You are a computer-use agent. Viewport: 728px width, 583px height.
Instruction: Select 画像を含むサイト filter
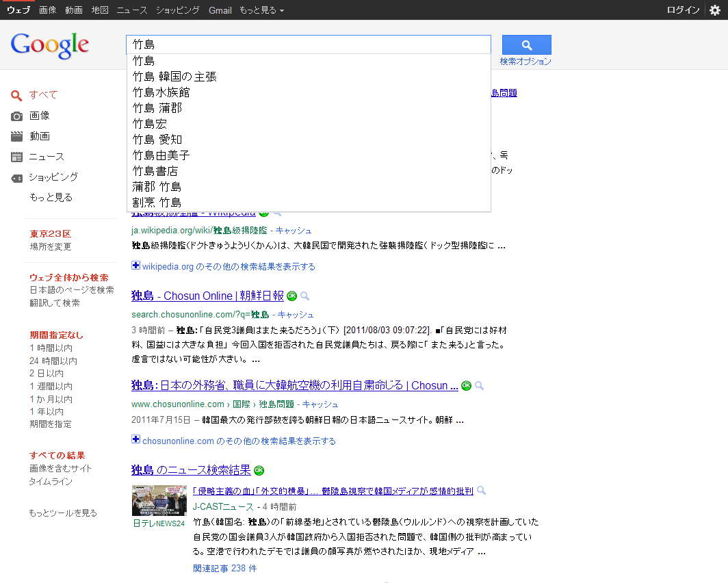click(x=60, y=468)
